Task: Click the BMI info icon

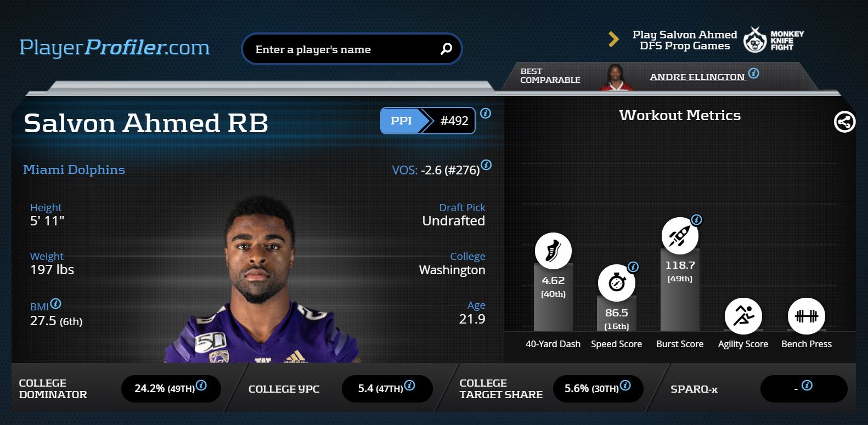Action: coord(55,303)
